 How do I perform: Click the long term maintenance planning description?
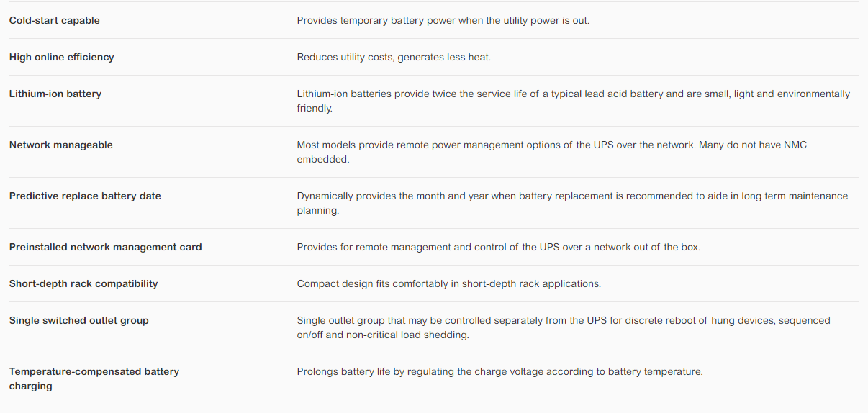pos(573,203)
